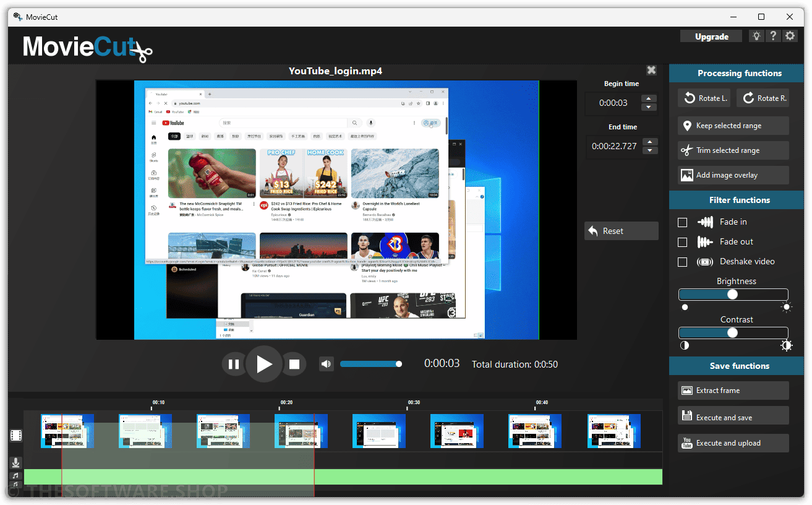Click the dim brightness icon
The width and height of the screenshot is (812, 505).
pyautogui.click(x=685, y=307)
